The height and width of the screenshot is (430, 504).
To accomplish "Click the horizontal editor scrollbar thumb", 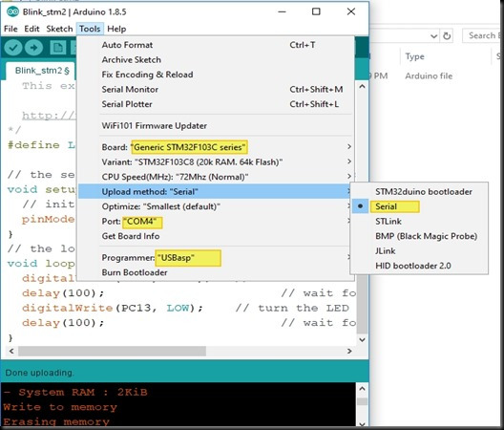I will tap(112, 351).
